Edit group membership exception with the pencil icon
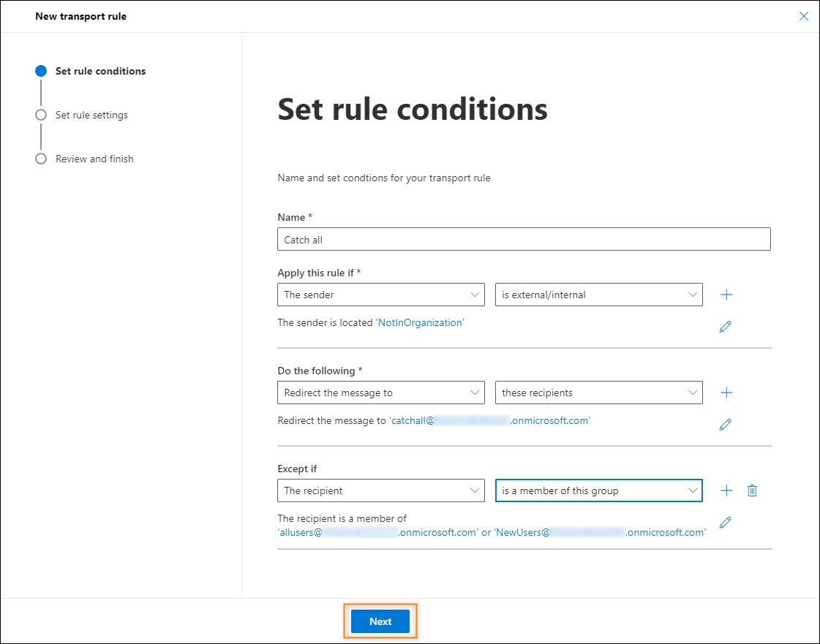The width and height of the screenshot is (820, 644). (x=726, y=522)
